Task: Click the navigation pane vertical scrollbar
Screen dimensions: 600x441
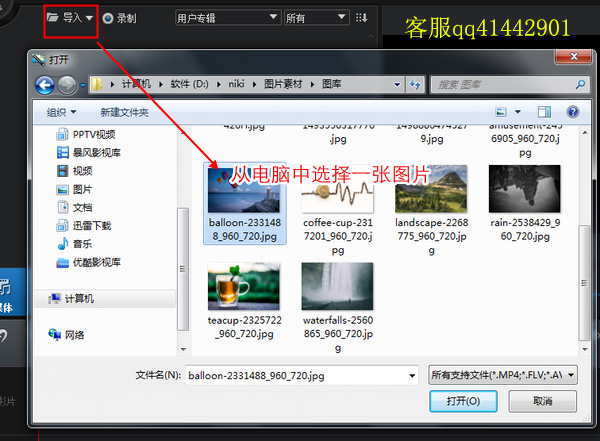Action: point(183,269)
